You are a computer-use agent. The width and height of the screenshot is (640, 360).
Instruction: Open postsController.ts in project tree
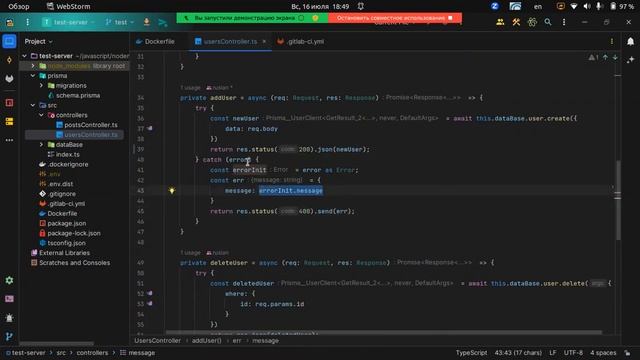point(87,125)
